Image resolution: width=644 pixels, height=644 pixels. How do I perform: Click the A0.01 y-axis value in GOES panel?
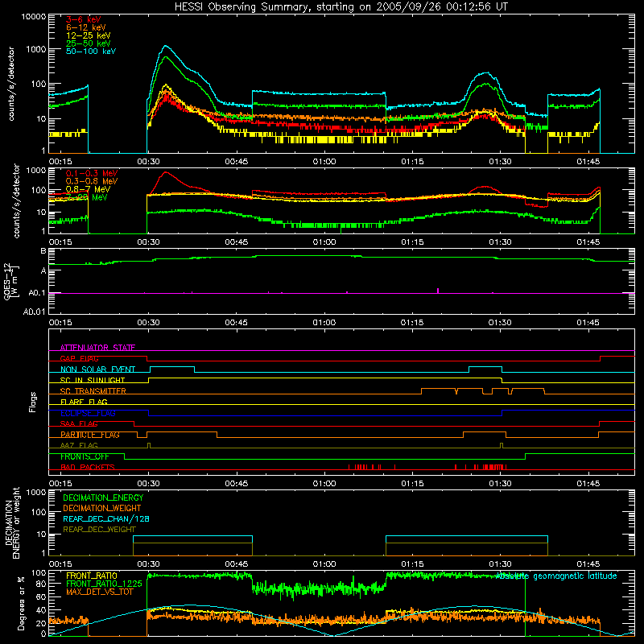pyautogui.click(x=34, y=312)
